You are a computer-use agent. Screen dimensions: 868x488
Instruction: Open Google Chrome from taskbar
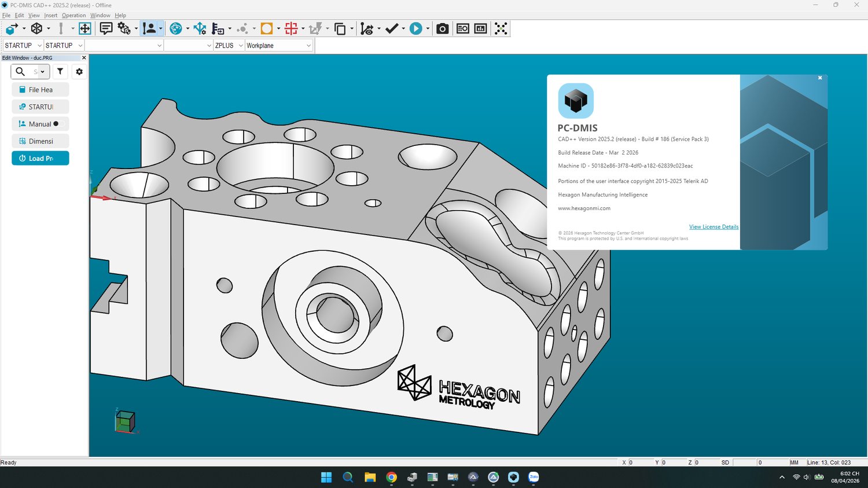[x=392, y=477]
